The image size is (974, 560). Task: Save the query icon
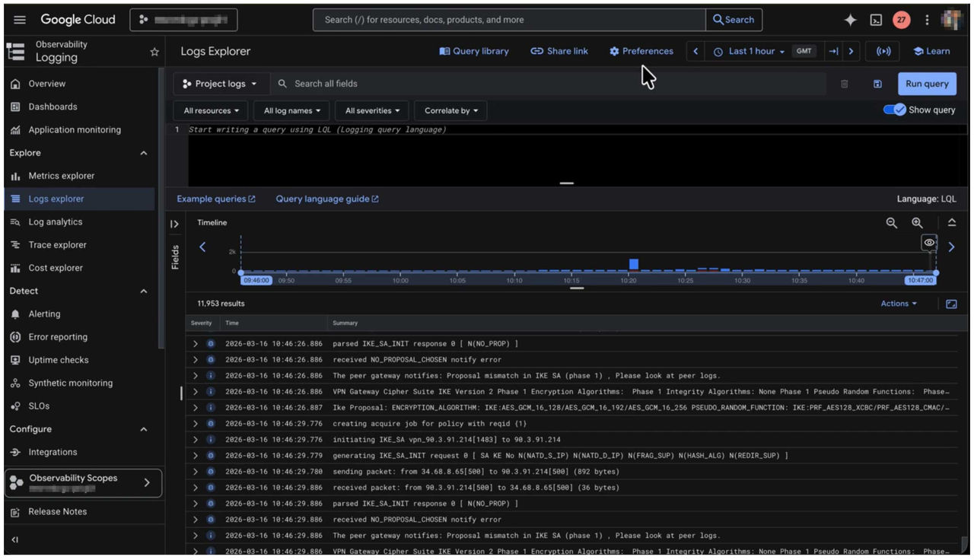pos(877,84)
